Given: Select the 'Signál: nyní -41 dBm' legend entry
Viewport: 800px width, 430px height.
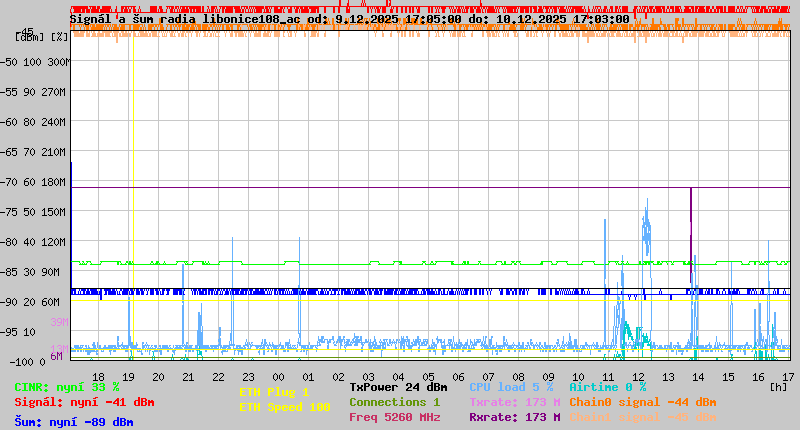Looking at the screenshot, I should [84, 402].
